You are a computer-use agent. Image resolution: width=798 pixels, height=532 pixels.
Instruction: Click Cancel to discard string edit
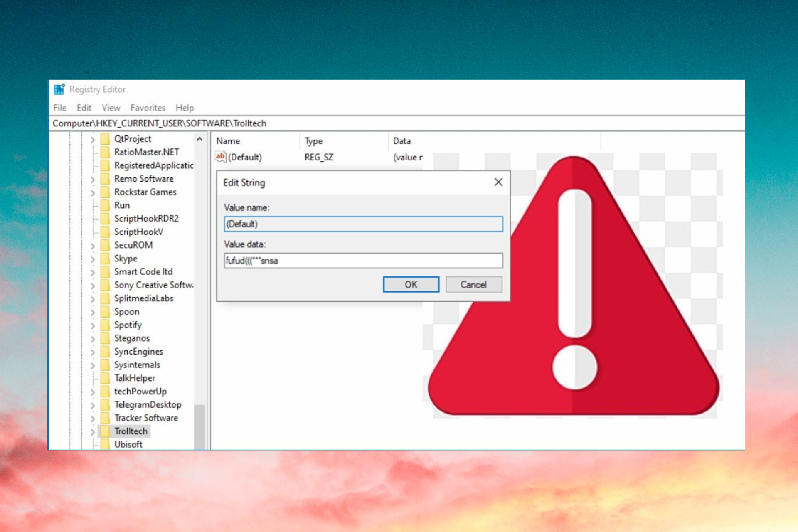pyautogui.click(x=474, y=284)
